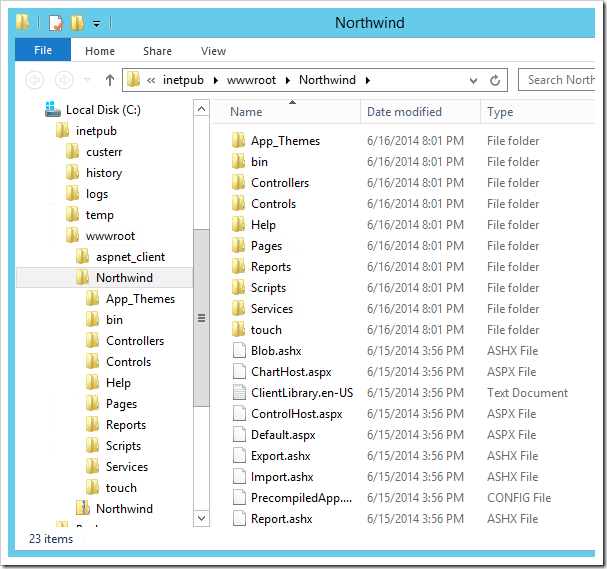This screenshot has height=569, width=607.
Task: Open the File menu
Action: tap(43, 50)
